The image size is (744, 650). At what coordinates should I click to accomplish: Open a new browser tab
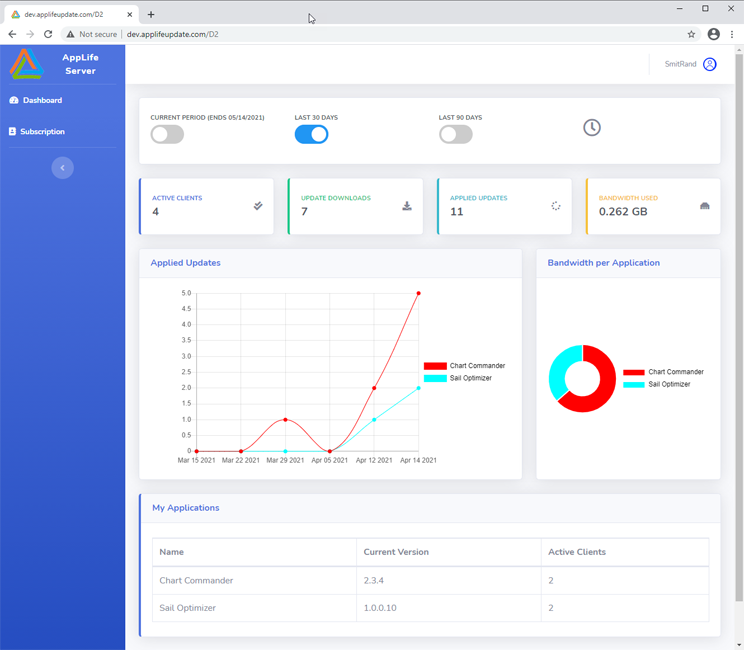pyautogui.click(x=151, y=15)
